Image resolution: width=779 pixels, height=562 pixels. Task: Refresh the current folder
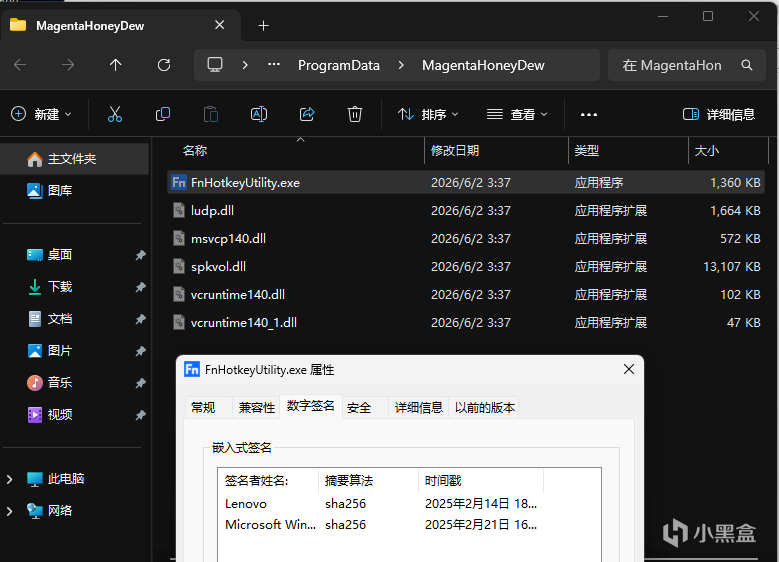(x=164, y=65)
